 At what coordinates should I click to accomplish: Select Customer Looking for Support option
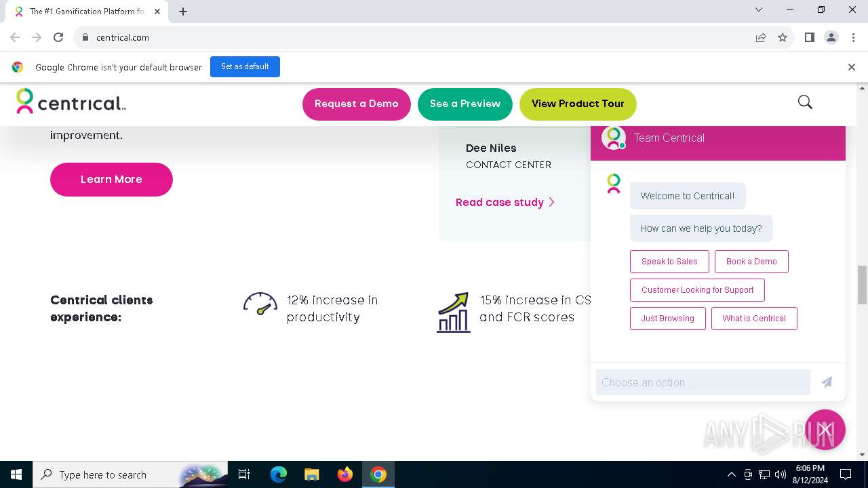click(697, 290)
